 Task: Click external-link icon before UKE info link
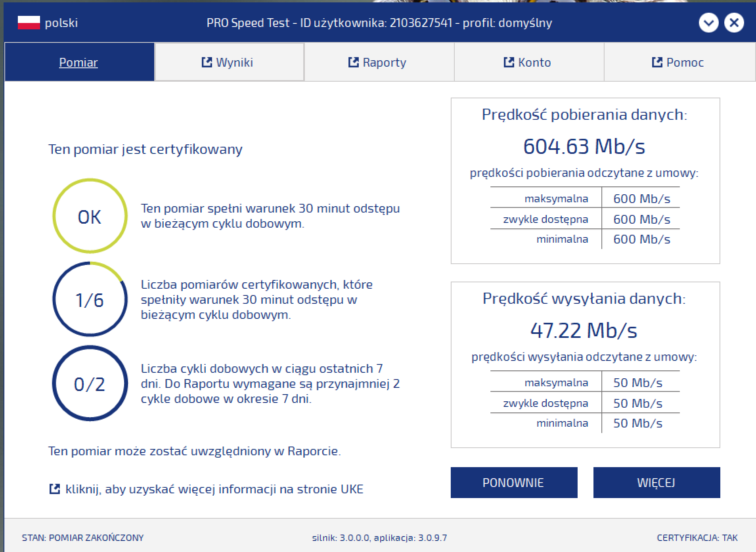[x=55, y=489]
